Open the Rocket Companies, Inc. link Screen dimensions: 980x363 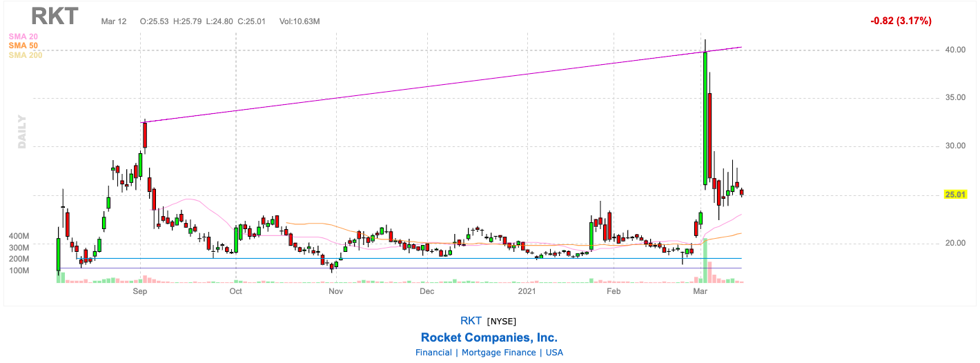(489, 337)
